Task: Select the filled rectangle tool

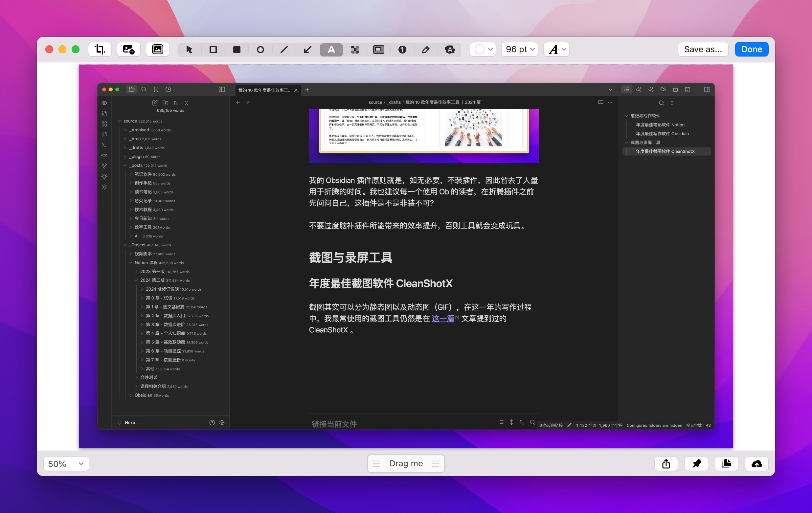Action: pyautogui.click(x=237, y=50)
